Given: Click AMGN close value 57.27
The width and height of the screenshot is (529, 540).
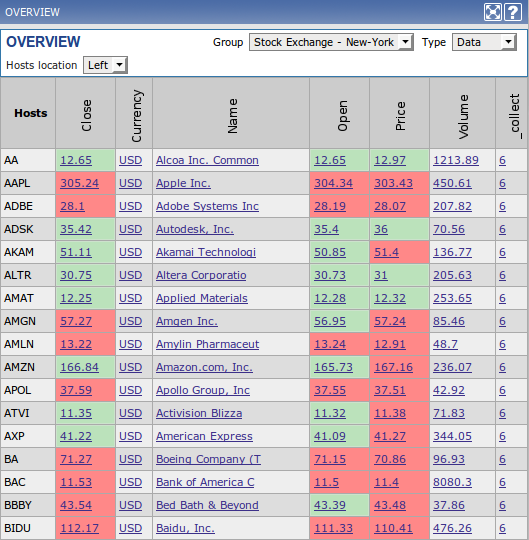Looking at the screenshot, I should point(76,321).
